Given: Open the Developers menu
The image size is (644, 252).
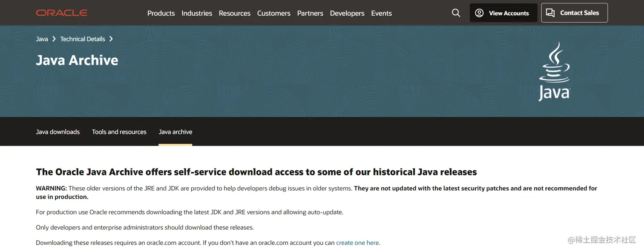Looking at the screenshot, I should click(x=347, y=13).
